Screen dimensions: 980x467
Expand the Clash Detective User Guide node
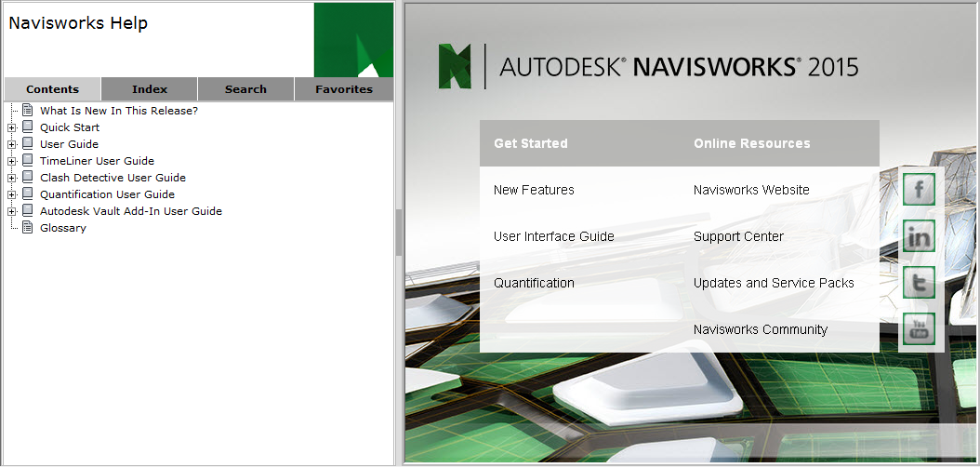[x=11, y=179]
